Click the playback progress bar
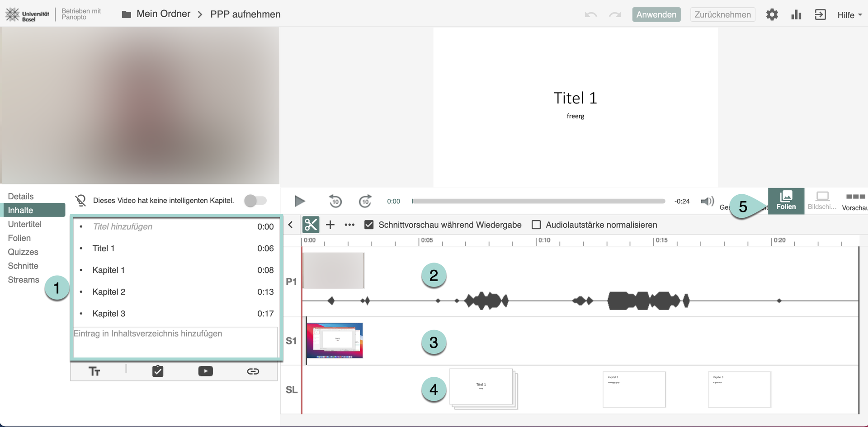Screen dimensions: 868x427 point(538,201)
